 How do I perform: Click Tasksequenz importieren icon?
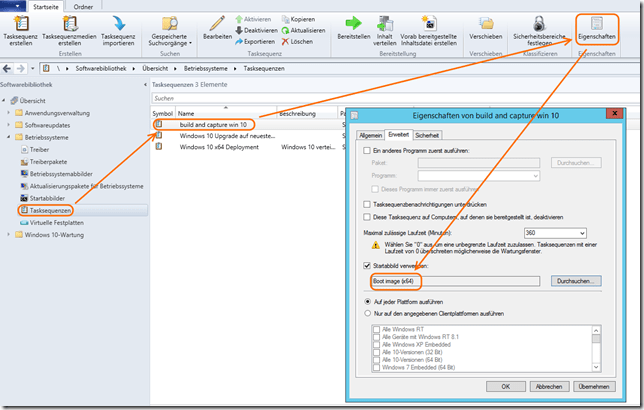(x=119, y=28)
